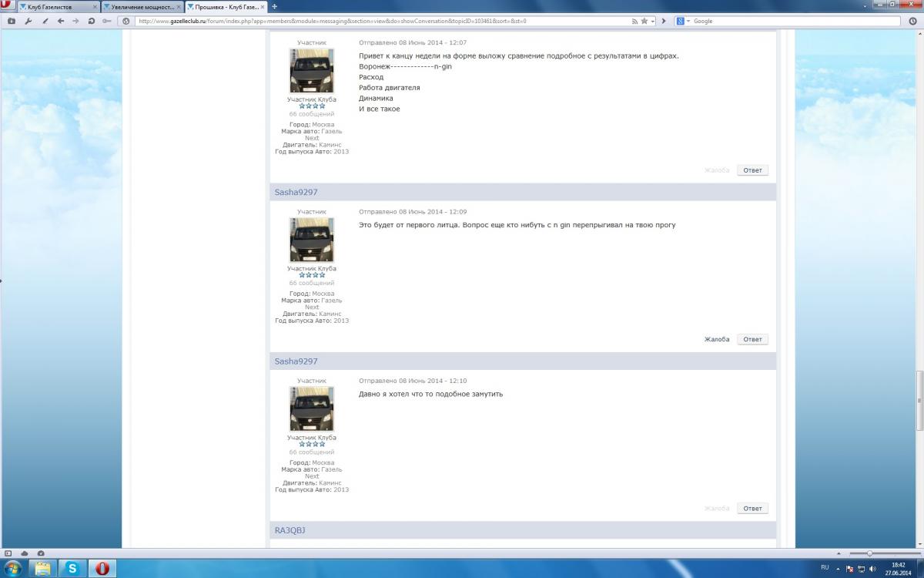Screen dimensions: 924x578
Task: Reload the current page
Action: [92, 21]
